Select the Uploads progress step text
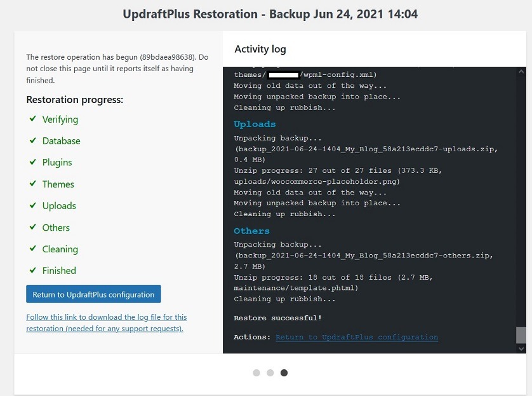This screenshot has height=396, width=532. click(x=59, y=206)
